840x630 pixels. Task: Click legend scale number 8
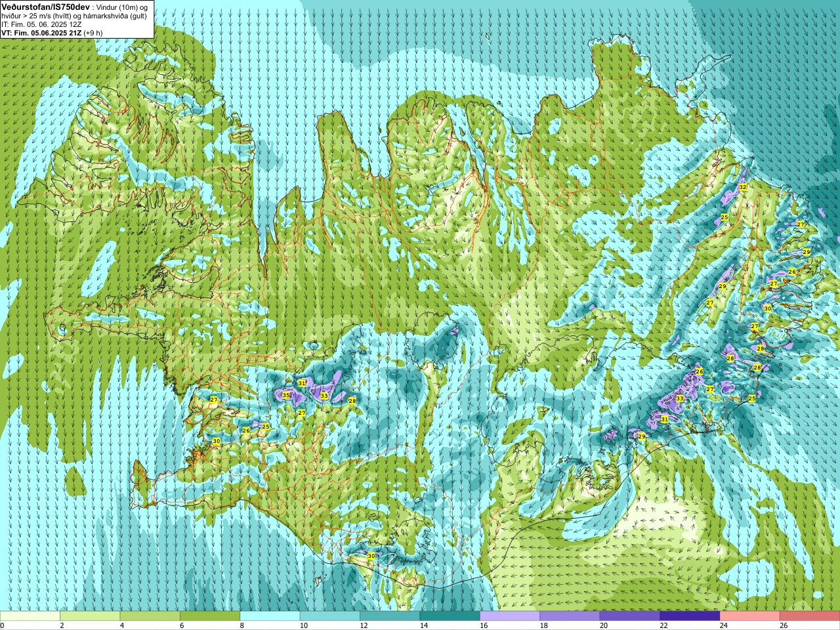point(241,625)
